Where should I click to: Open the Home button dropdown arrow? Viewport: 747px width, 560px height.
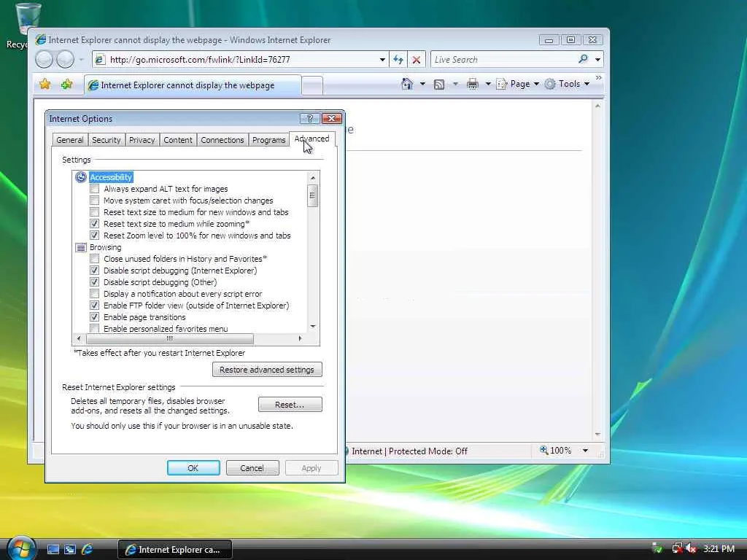click(x=422, y=85)
